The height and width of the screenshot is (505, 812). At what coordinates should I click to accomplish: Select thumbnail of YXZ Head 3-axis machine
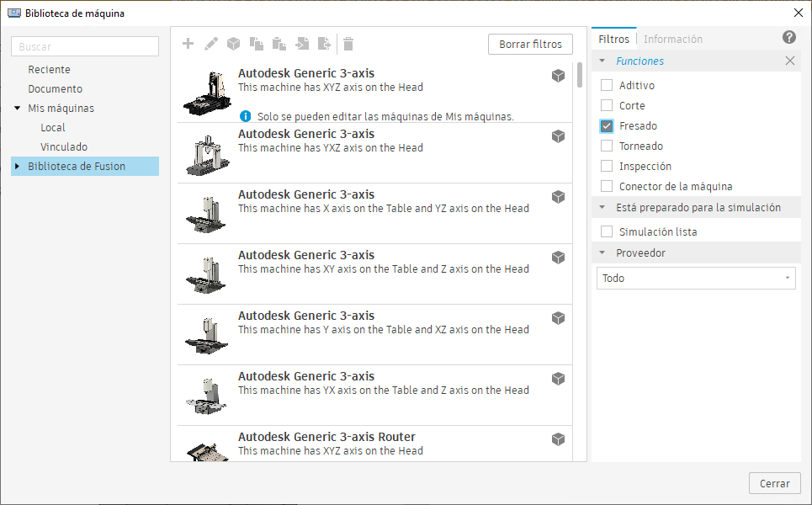click(x=207, y=154)
